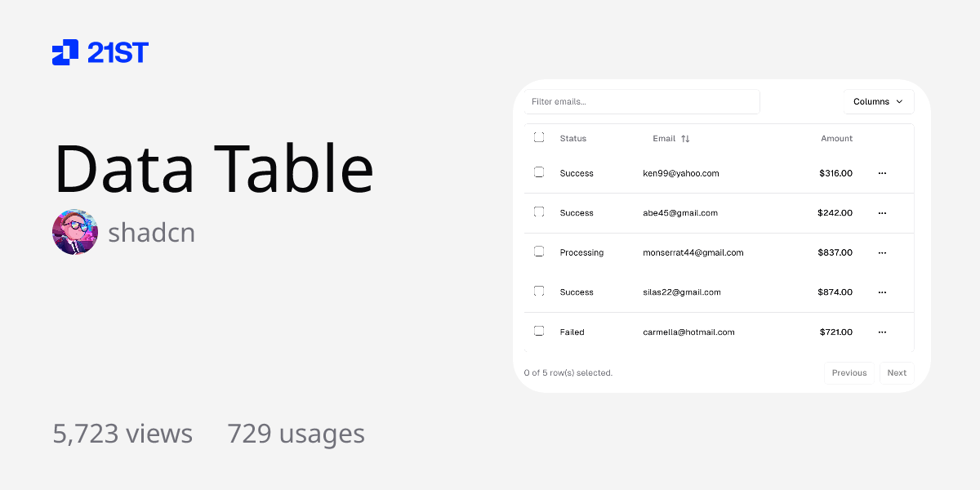Click the Columns chevron arrow
This screenshot has height=490, width=980.
tap(899, 102)
